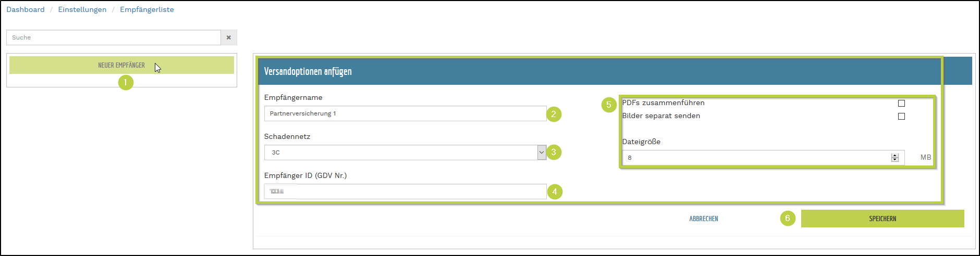Tick the Bilder separat senden checkbox
The width and height of the screenshot is (980, 256).
pos(901,117)
